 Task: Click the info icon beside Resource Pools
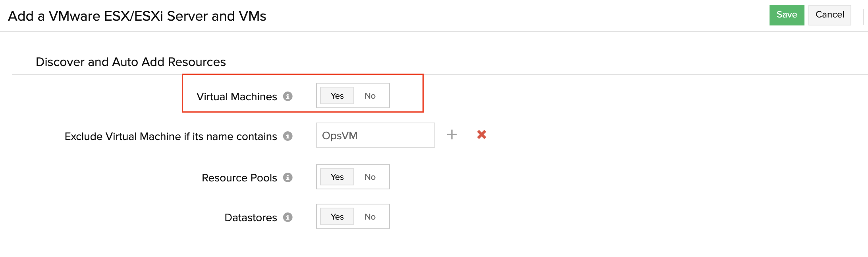[288, 177]
